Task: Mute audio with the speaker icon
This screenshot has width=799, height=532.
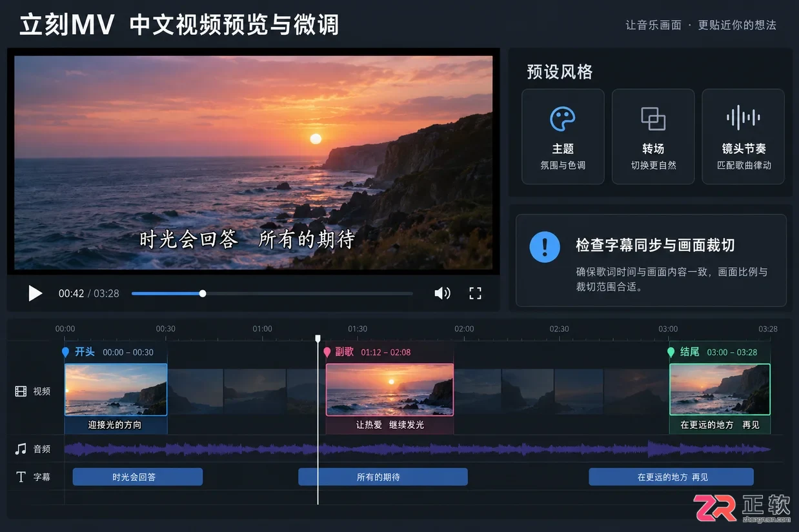Action: [442, 293]
